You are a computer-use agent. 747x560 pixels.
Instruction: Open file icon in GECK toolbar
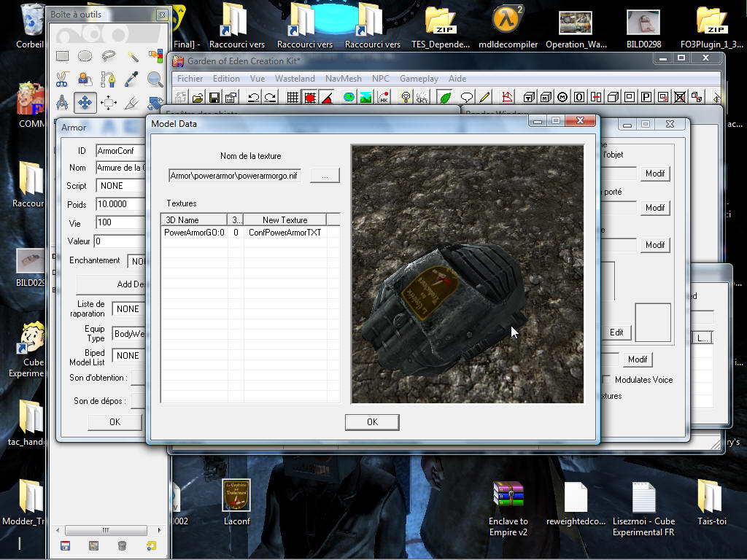pos(198,98)
